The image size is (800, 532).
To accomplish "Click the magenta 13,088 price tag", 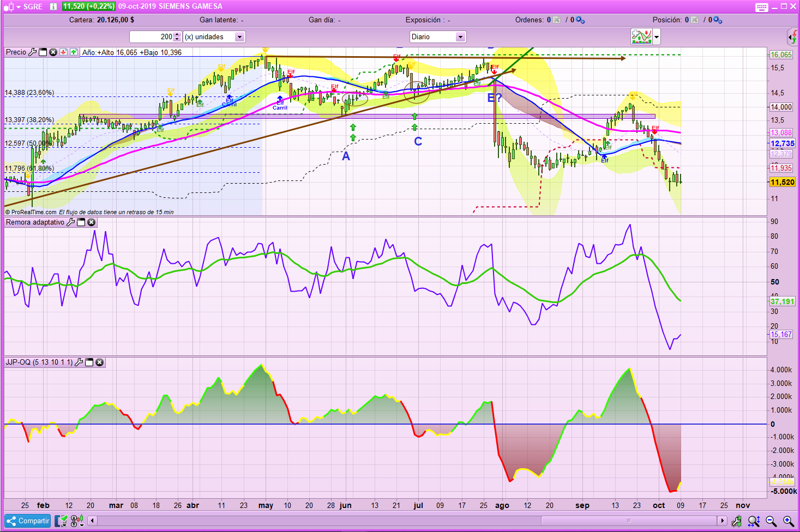I will (x=781, y=133).
